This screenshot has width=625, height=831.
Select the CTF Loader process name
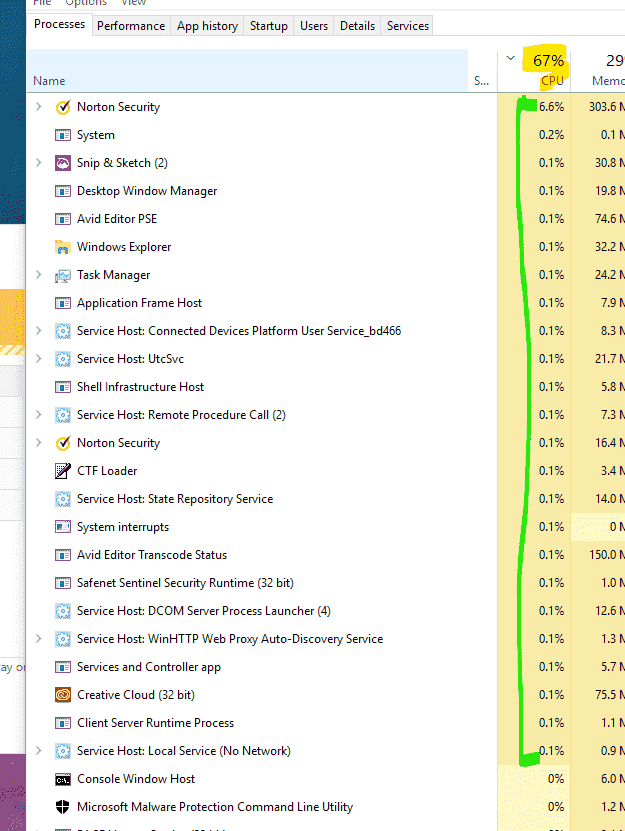[107, 471]
